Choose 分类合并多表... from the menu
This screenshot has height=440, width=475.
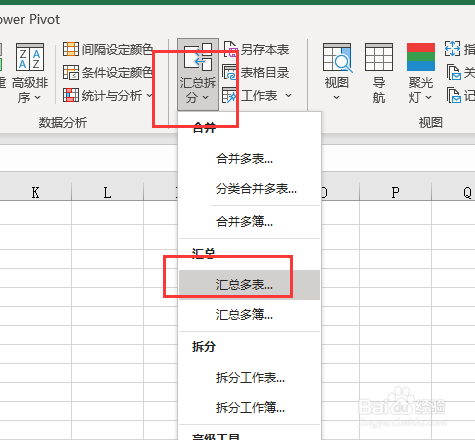pyautogui.click(x=249, y=189)
